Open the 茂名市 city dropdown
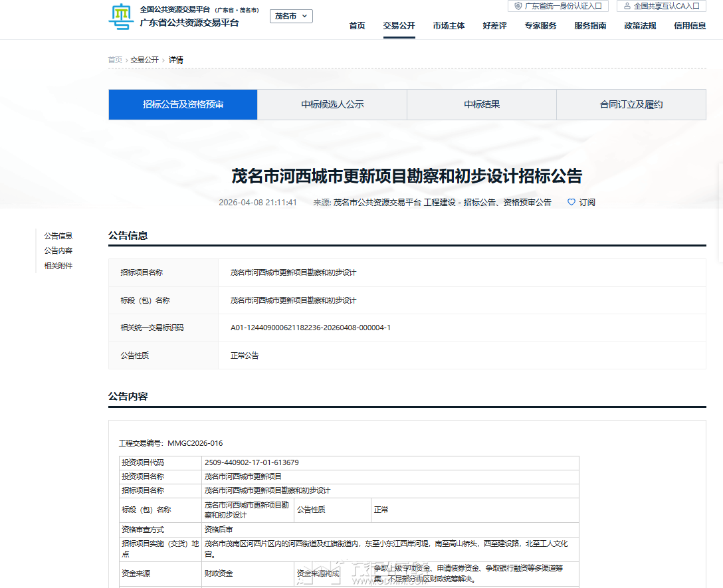This screenshot has width=723, height=588. click(x=291, y=16)
